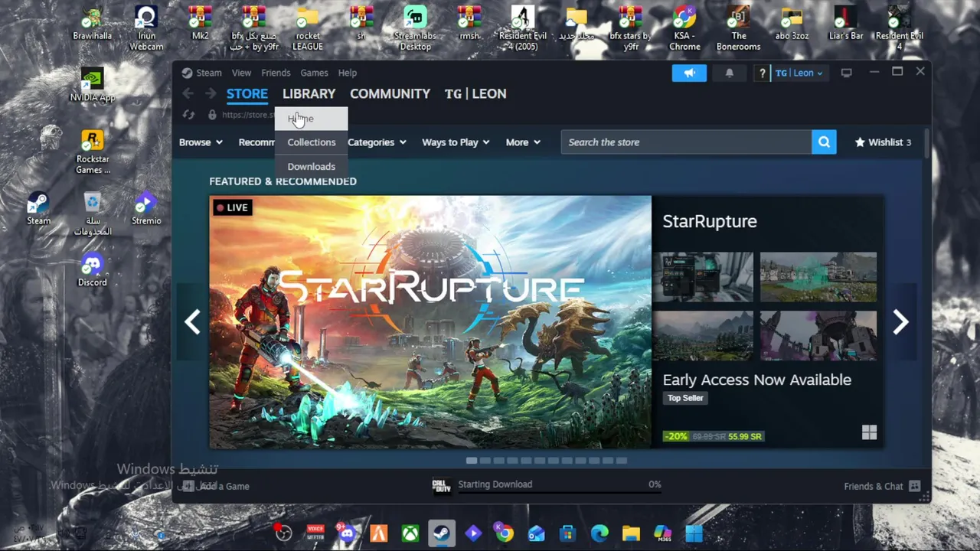Viewport: 980px width, 551px height.
Task: Open the TG | LEON profile tab
Action: tap(475, 93)
